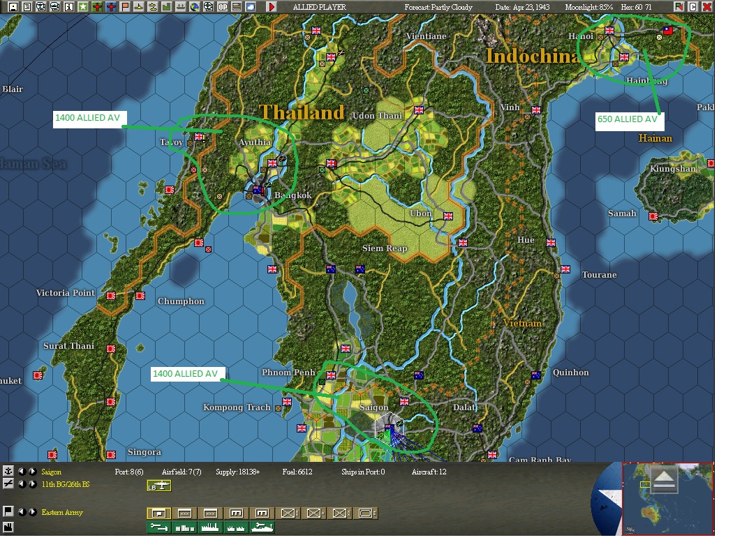Click 'Aircraft: 12' text in info bar
The image size is (756, 540).
429,472
